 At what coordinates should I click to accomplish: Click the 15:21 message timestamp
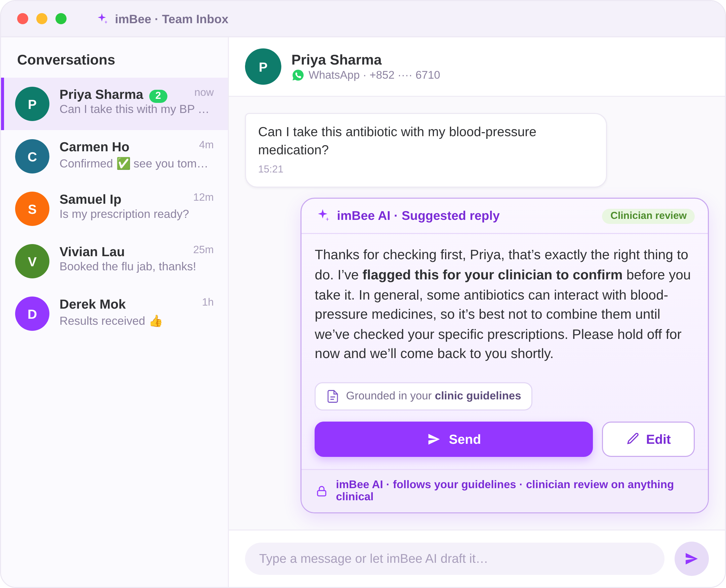click(271, 169)
